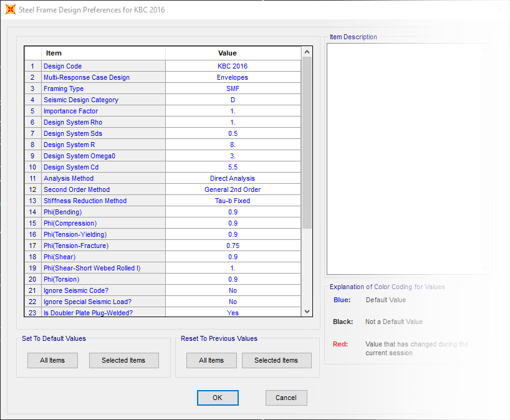
Task: Select the Seismic Design Category value D
Action: (x=233, y=100)
